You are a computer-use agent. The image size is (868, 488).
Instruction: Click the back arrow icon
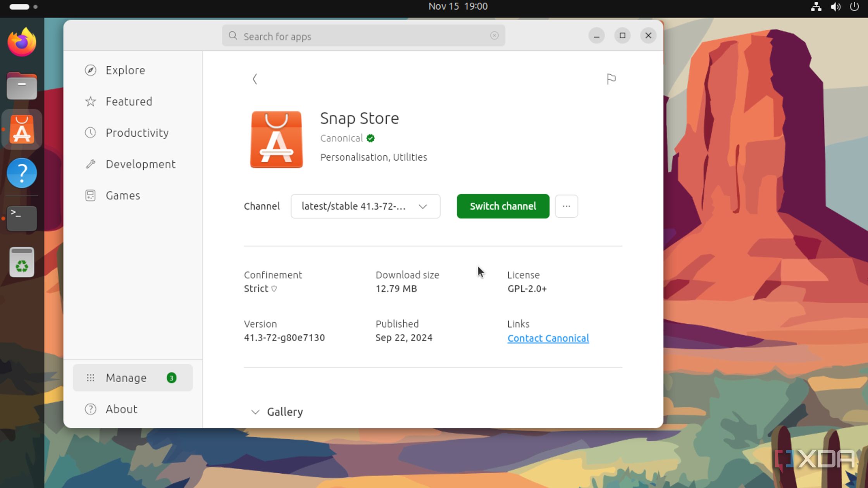pos(255,79)
